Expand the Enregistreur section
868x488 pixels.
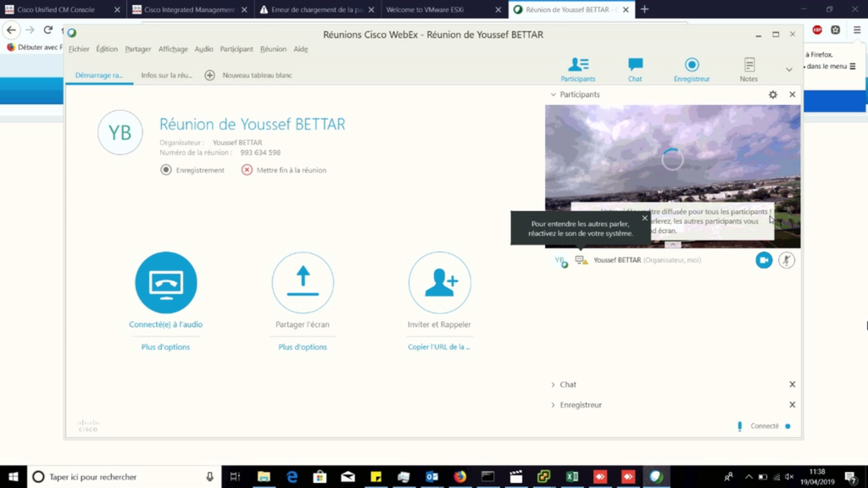coord(553,405)
